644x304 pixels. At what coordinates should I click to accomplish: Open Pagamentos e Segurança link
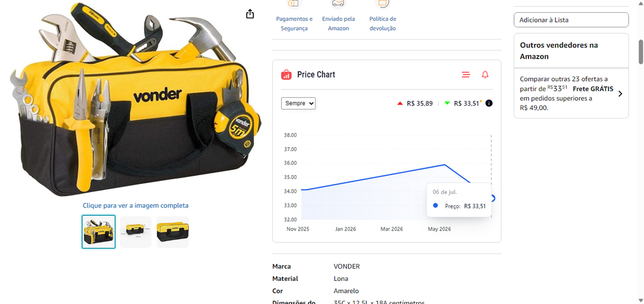(294, 24)
